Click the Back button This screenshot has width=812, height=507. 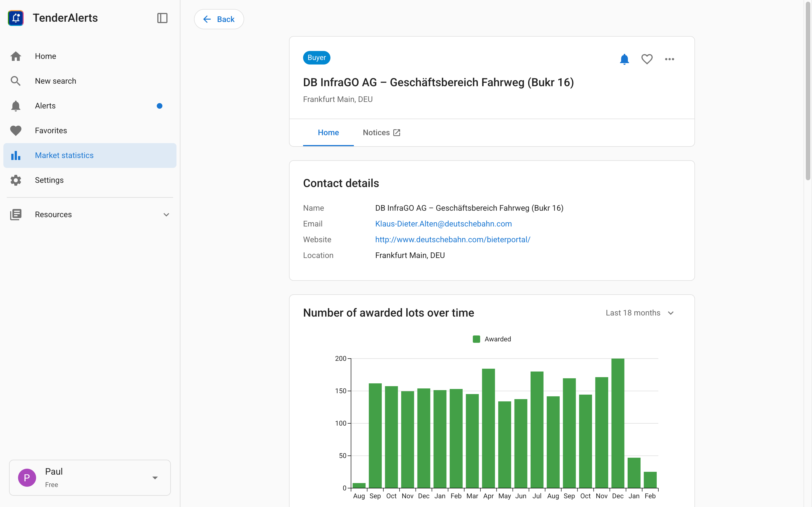tap(219, 19)
